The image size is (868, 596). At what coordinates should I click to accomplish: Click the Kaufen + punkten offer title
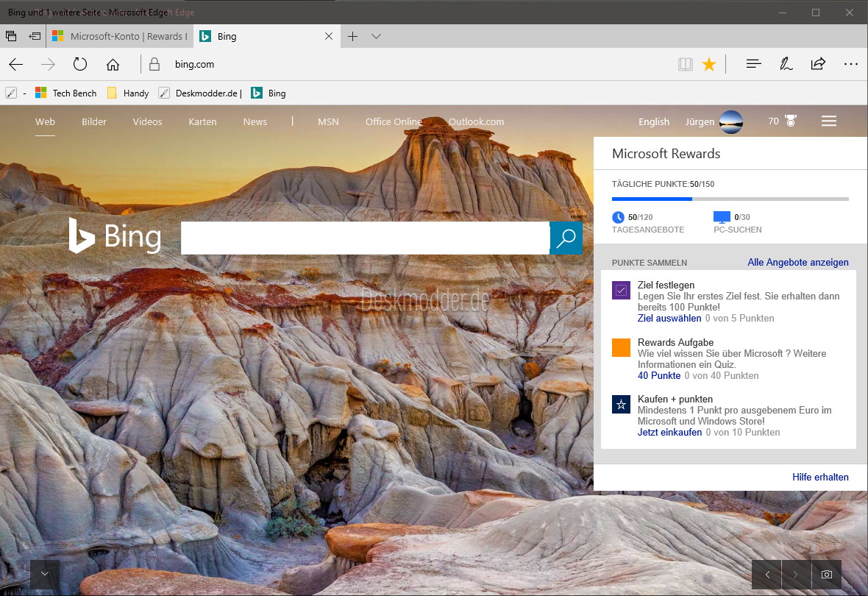(x=675, y=400)
